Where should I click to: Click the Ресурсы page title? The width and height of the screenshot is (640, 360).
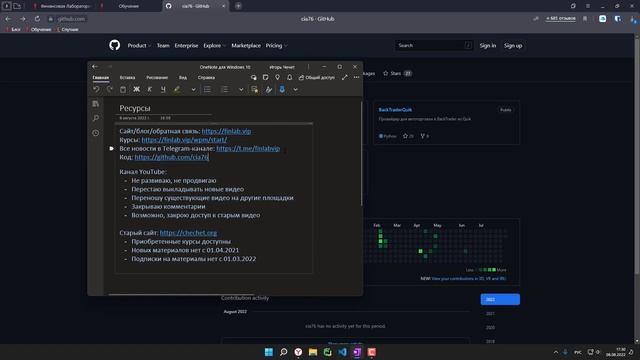135,108
